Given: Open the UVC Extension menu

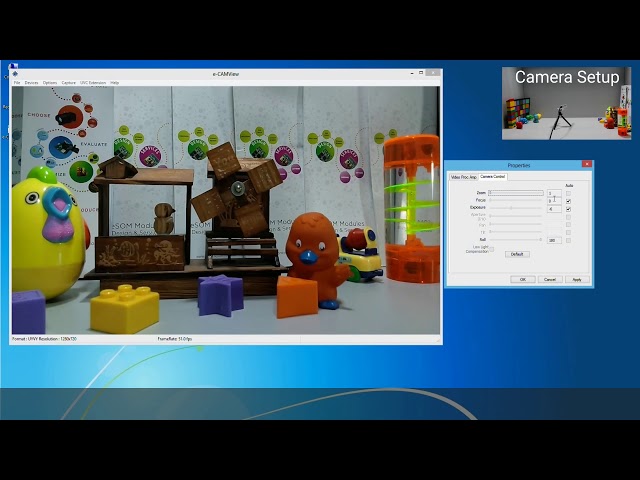Looking at the screenshot, I should pos(93,83).
